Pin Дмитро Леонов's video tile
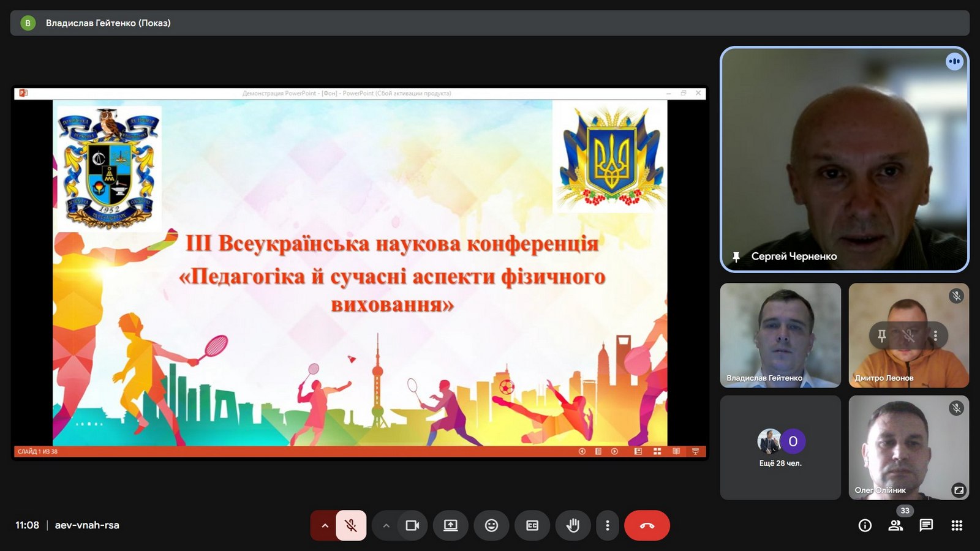 tap(882, 335)
